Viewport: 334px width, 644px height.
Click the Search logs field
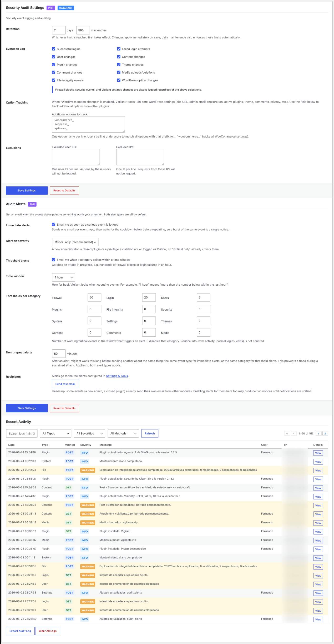pos(22,434)
